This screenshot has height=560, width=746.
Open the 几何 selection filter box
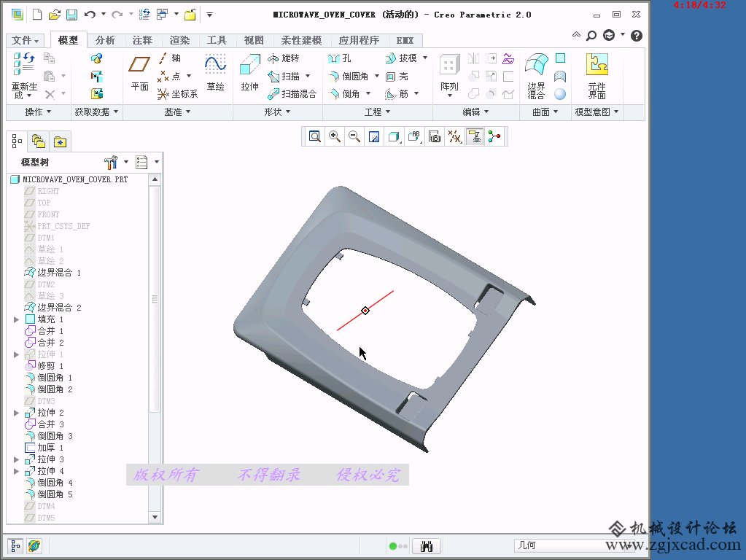(574, 545)
